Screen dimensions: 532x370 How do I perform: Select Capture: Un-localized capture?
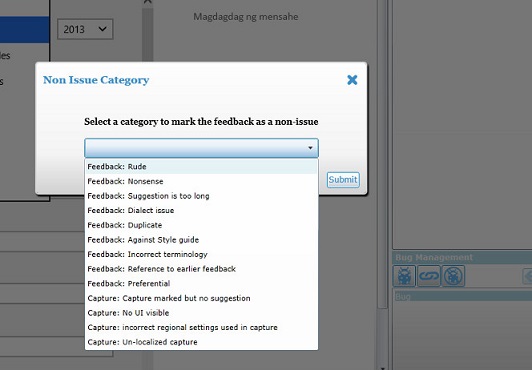[202, 342]
